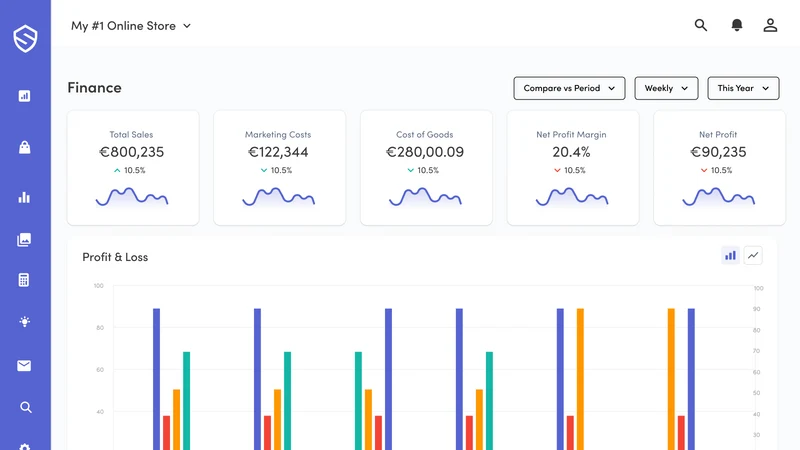Click the €122,344 value
Screen dimensions: 800x450
click(278, 152)
